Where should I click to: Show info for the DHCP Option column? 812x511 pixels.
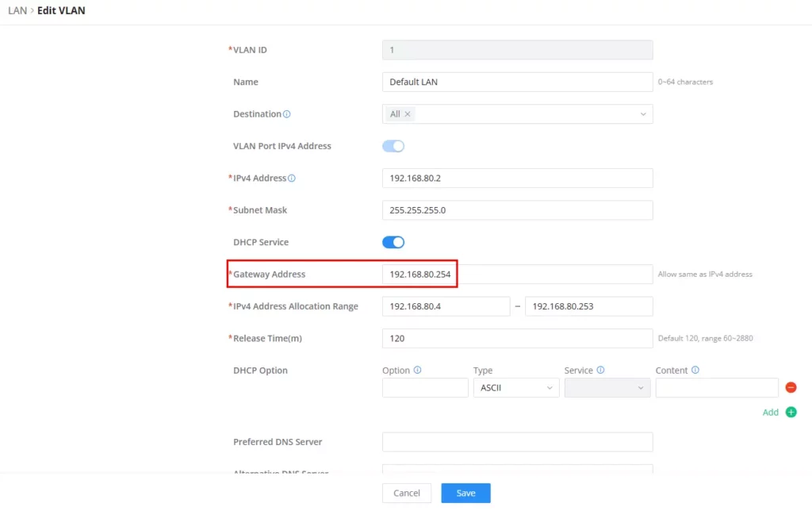coord(417,370)
